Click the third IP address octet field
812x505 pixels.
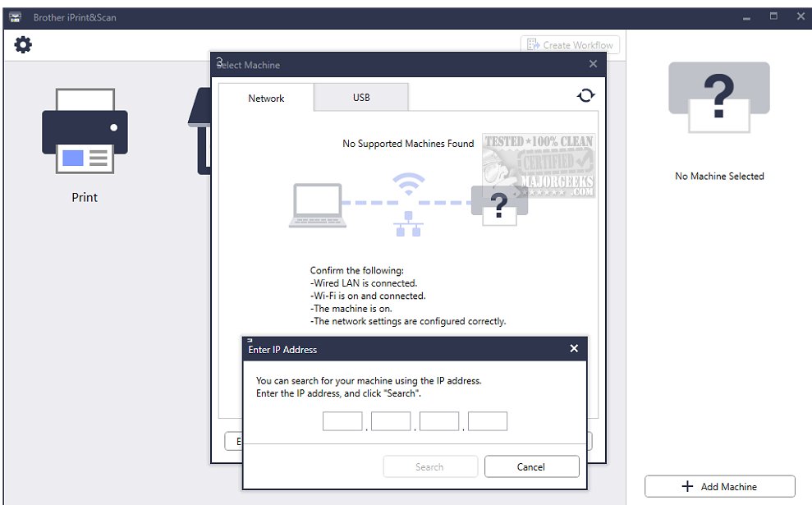point(439,421)
